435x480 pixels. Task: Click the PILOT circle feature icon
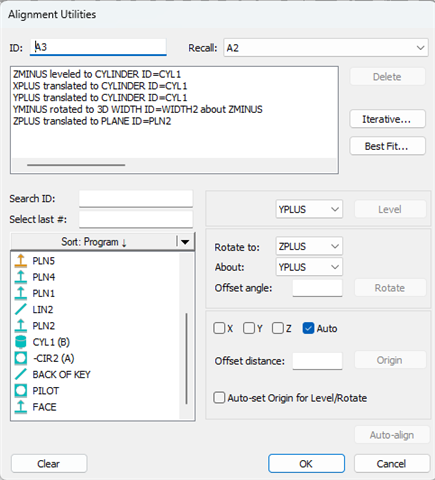pos(21,391)
